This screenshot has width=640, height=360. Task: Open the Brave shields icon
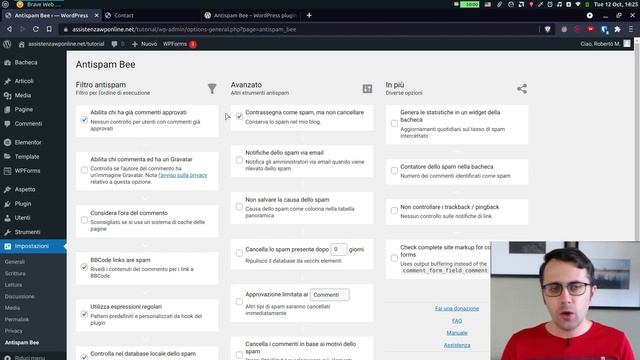(x=547, y=29)
